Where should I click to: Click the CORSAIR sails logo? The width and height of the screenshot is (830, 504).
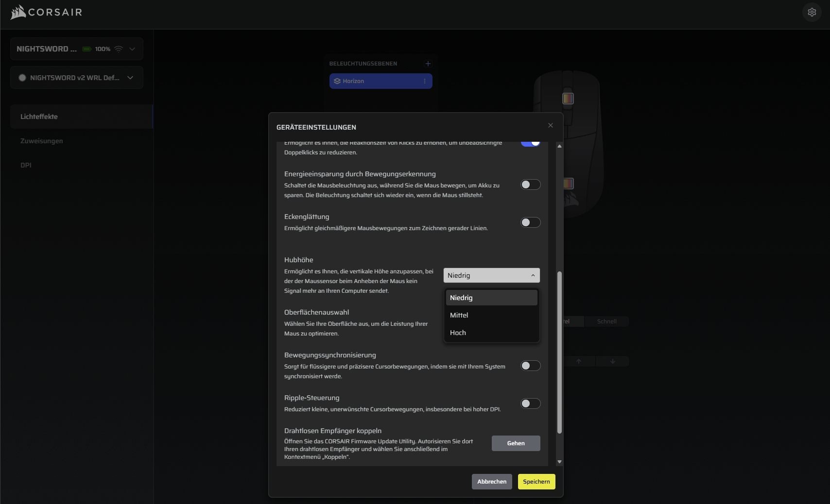pos(18,12)
